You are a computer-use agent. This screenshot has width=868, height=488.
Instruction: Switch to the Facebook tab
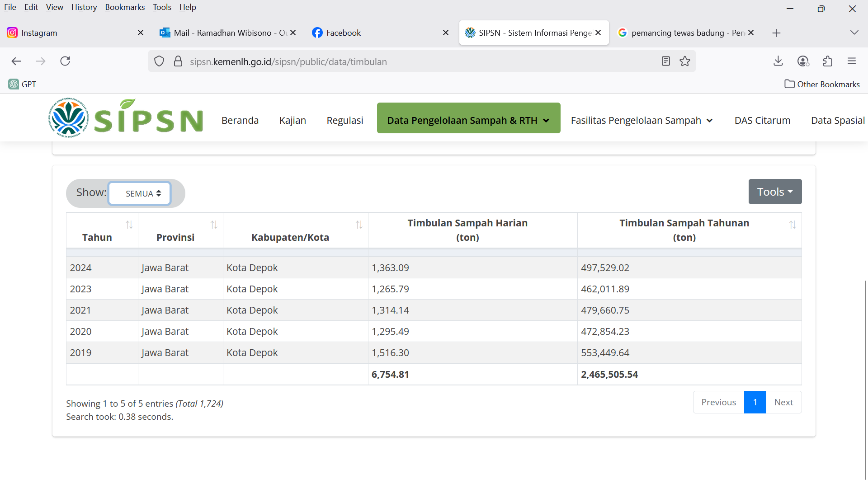[344, 33]
